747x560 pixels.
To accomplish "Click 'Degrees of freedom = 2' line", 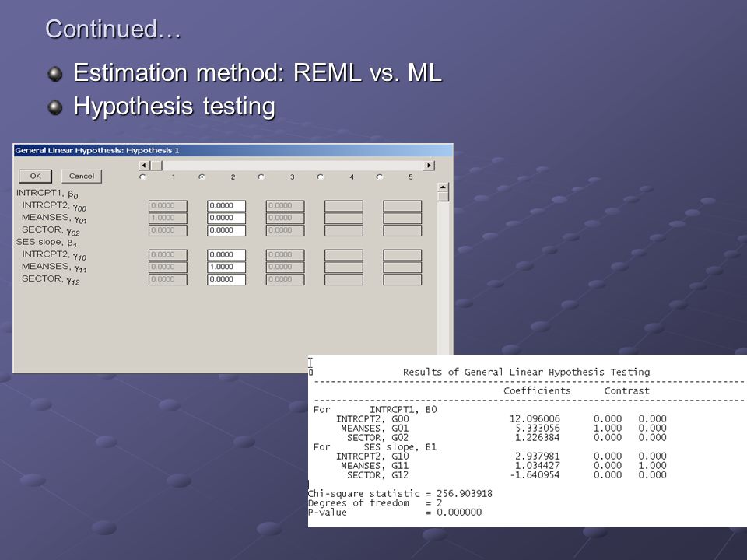I will 375,503.
